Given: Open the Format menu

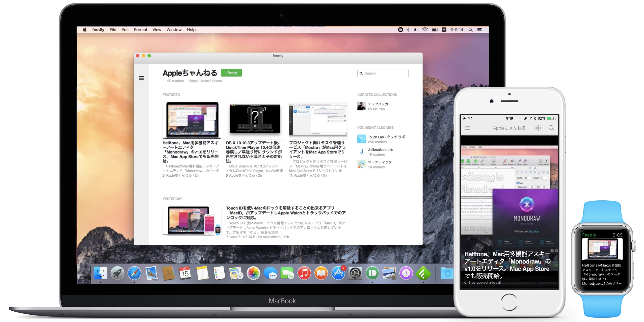Looking at the screenshot, I should click(140, 29).
